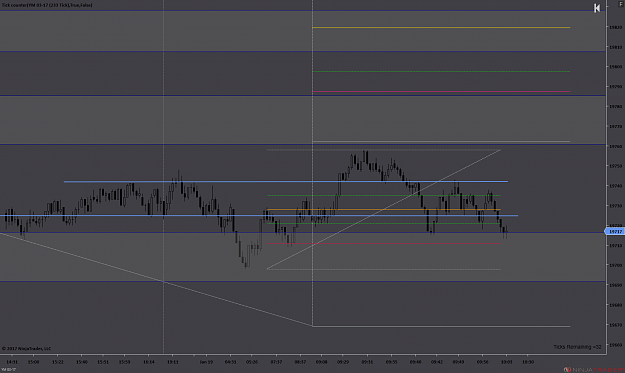
Task: Select the magenta horizontal line near 19790
Action: point(441,92)
